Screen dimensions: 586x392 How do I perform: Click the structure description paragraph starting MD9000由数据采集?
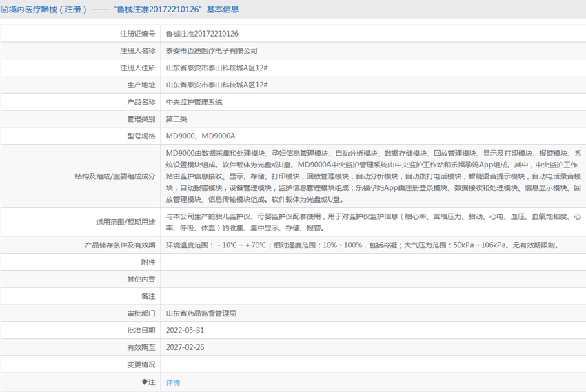click(x=374, y=176)
